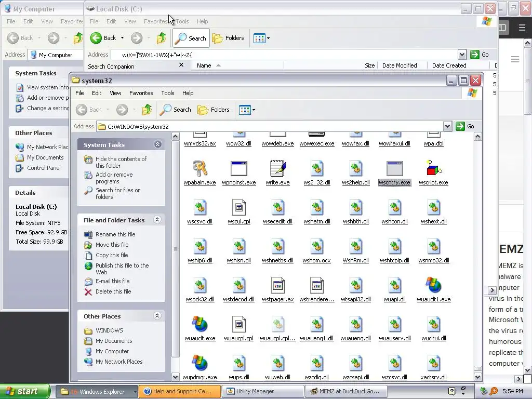Click Up folder icon in system32 toolbar

(147, 110)
